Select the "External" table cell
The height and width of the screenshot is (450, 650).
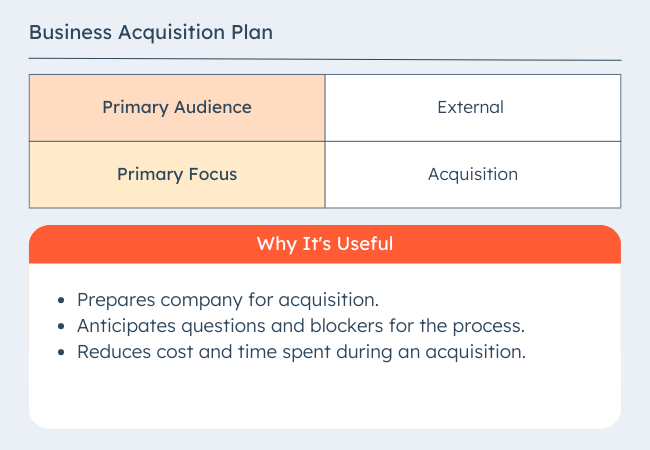[472, 107]
